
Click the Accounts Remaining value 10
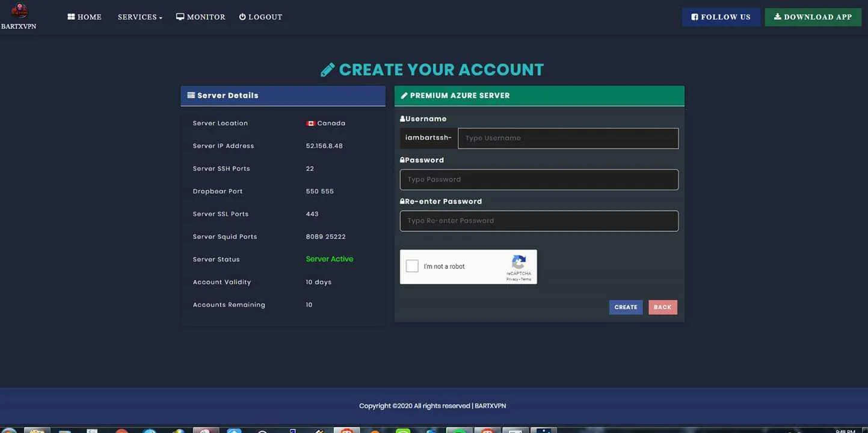coord(309,305)
